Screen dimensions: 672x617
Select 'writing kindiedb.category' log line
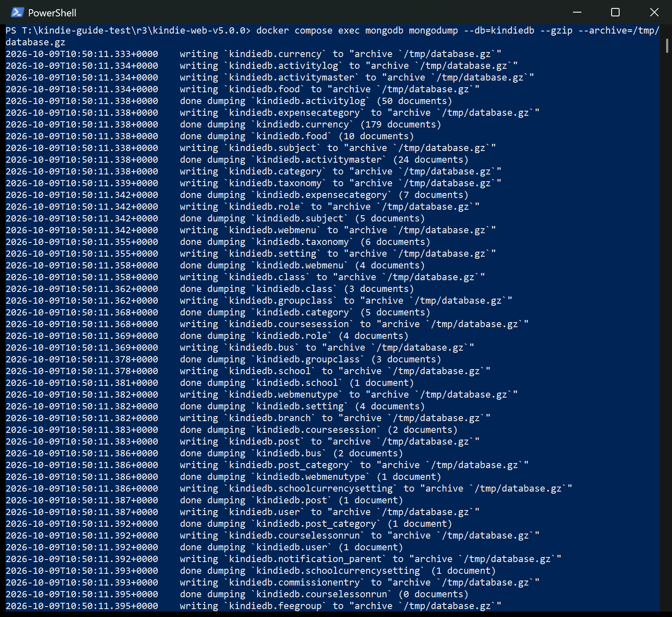(253, 172)
